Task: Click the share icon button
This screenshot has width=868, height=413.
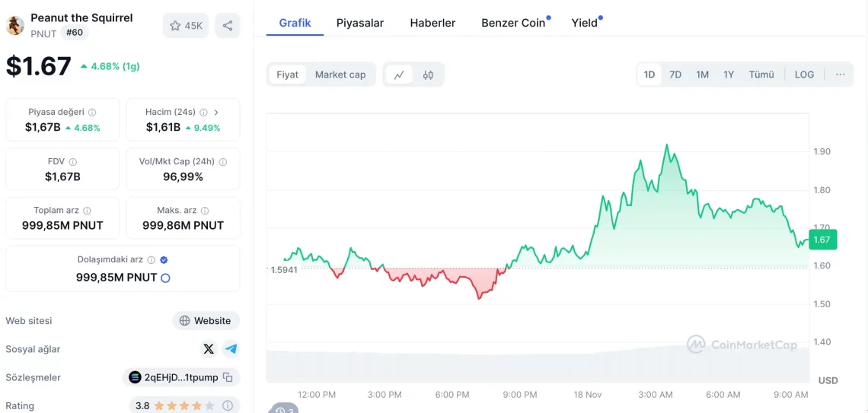Action: [228, 26]
